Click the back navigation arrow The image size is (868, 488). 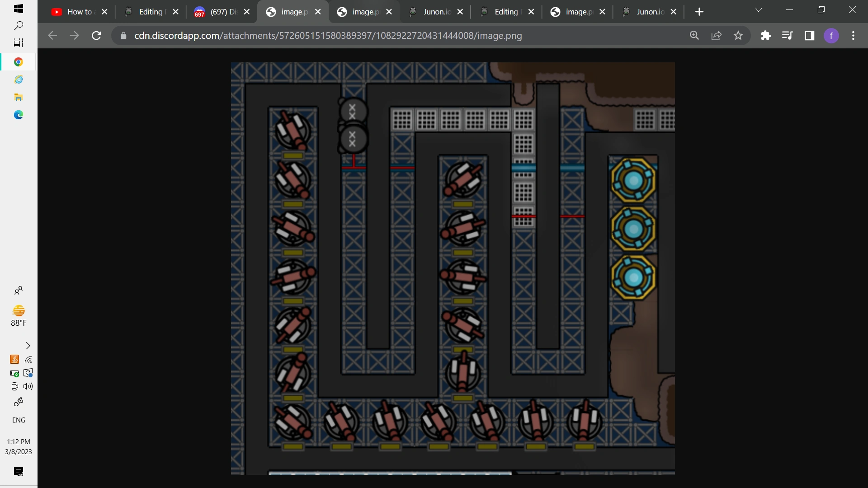point(52,36)
